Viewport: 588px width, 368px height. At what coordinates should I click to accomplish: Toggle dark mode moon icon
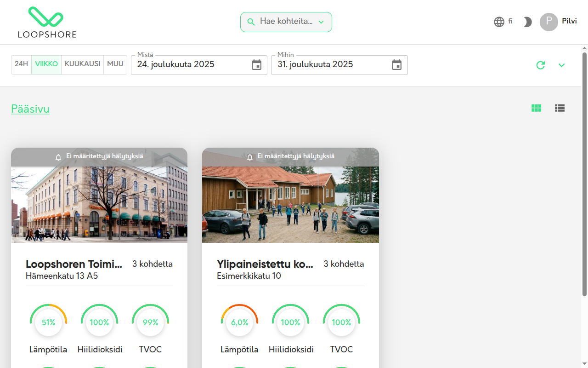(527, 22)
